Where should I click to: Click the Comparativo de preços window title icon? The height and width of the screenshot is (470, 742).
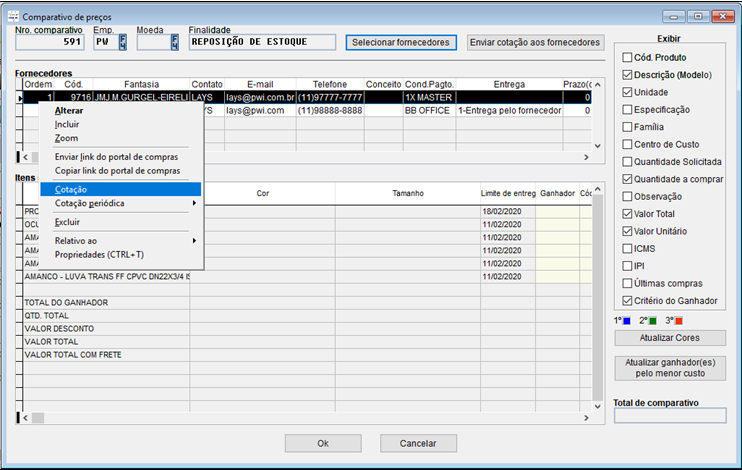point(11,16)
